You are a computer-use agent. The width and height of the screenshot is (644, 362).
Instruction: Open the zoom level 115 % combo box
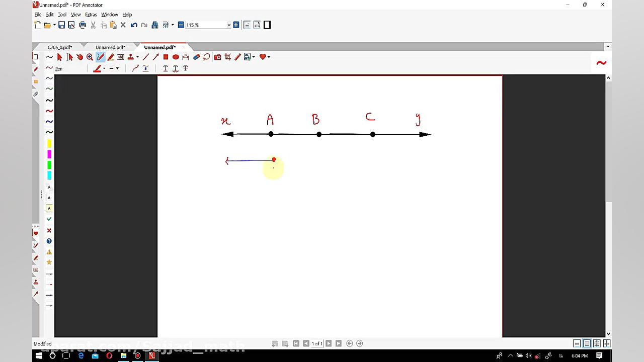click(x=208, y=25)
